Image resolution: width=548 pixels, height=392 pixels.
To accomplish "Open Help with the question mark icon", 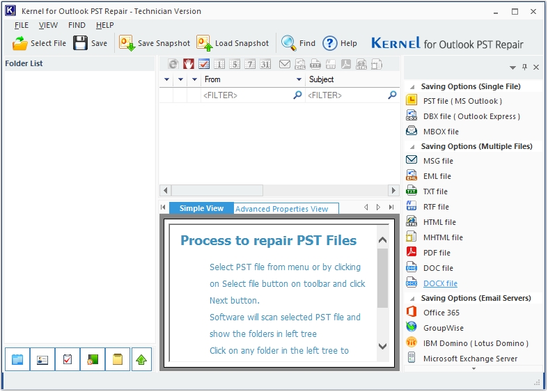I will coord(340,43).
